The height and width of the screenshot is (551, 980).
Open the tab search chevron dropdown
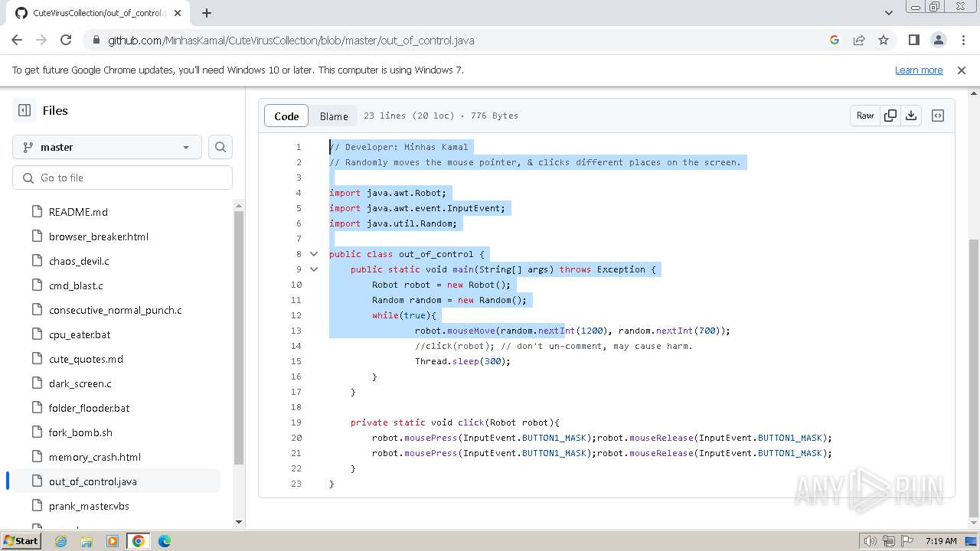click(x=889, y=13)
